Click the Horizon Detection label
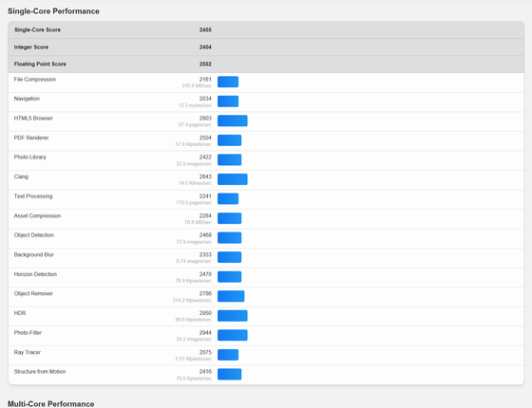 [x=35, y=274]
